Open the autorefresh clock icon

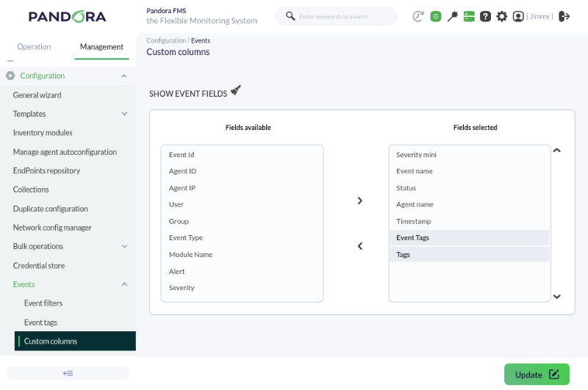(x=417, y=16)
